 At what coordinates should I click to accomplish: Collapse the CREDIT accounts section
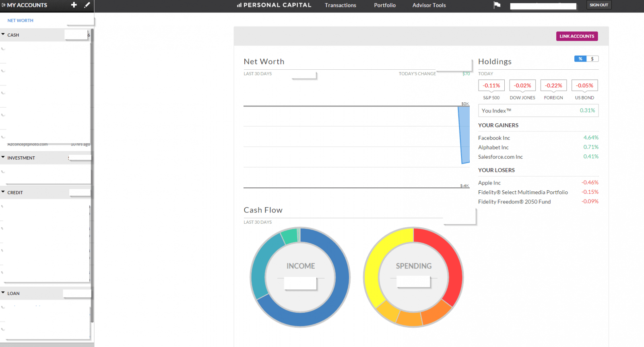[3, 192]
